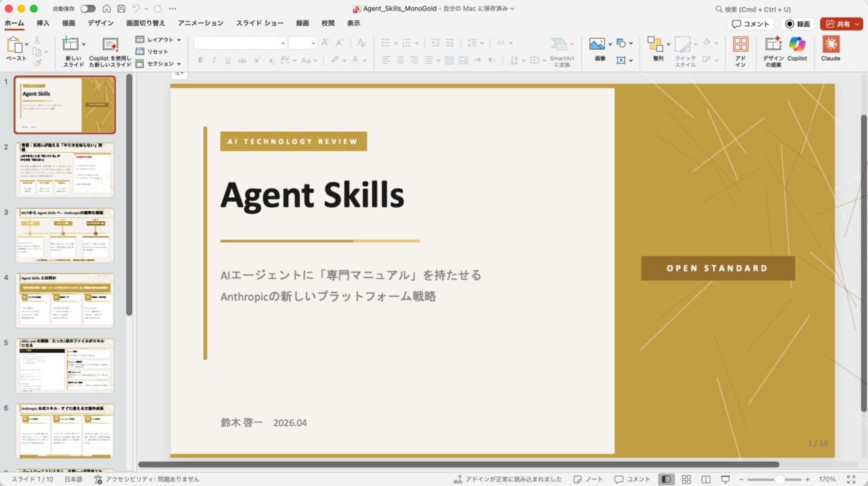
Task: Click the Cut scissors icon
Action: pyautogui.click(x=37, y=41)
